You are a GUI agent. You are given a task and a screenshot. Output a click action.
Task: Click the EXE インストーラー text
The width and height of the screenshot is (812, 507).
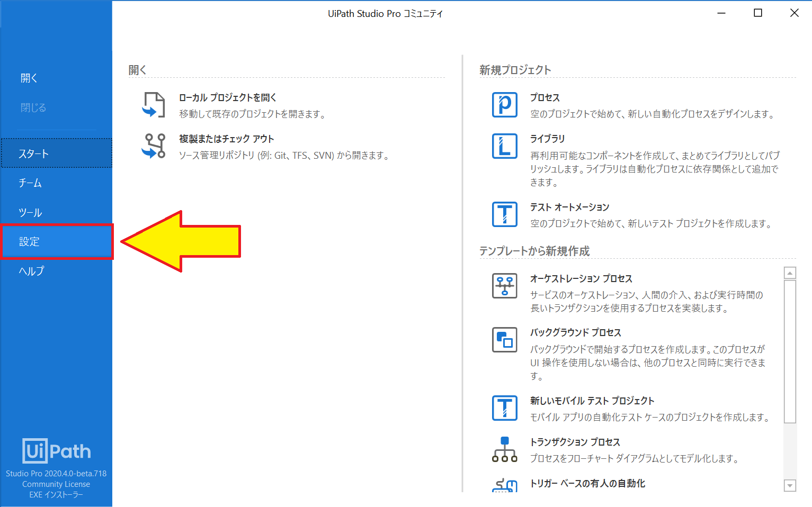(x=56, y=495)
